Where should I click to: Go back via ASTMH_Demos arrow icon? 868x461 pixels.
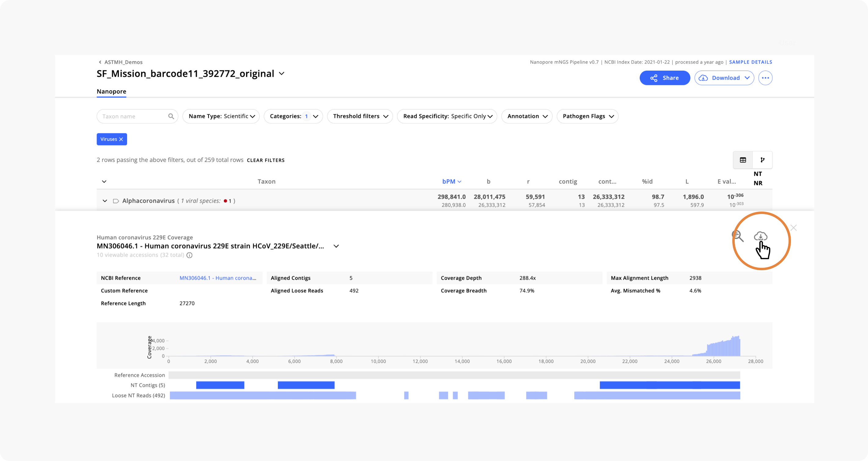click(100, 62)
